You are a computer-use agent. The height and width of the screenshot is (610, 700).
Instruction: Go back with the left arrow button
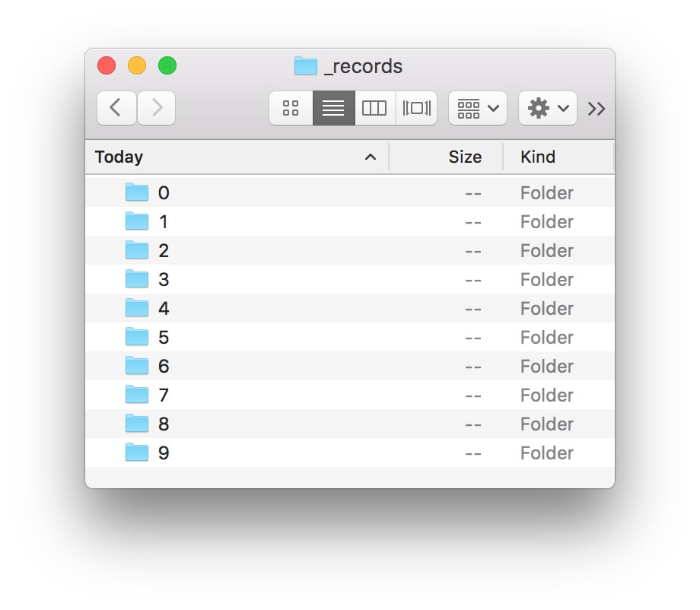point(116,108)
